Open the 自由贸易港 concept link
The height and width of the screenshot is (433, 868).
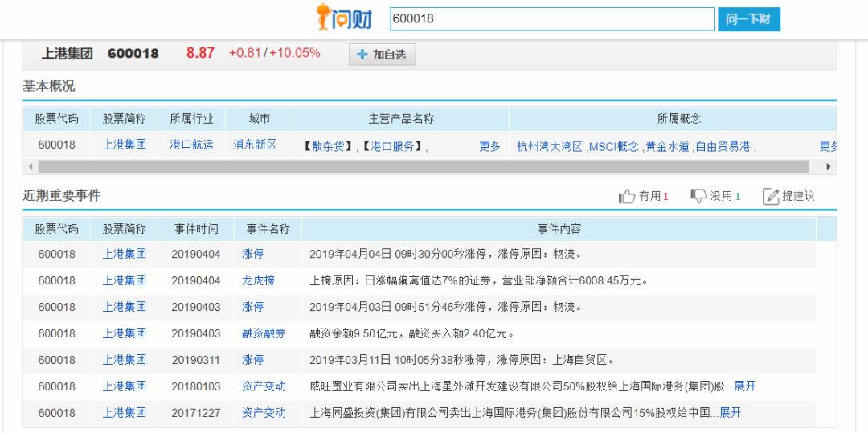(723, 146)
